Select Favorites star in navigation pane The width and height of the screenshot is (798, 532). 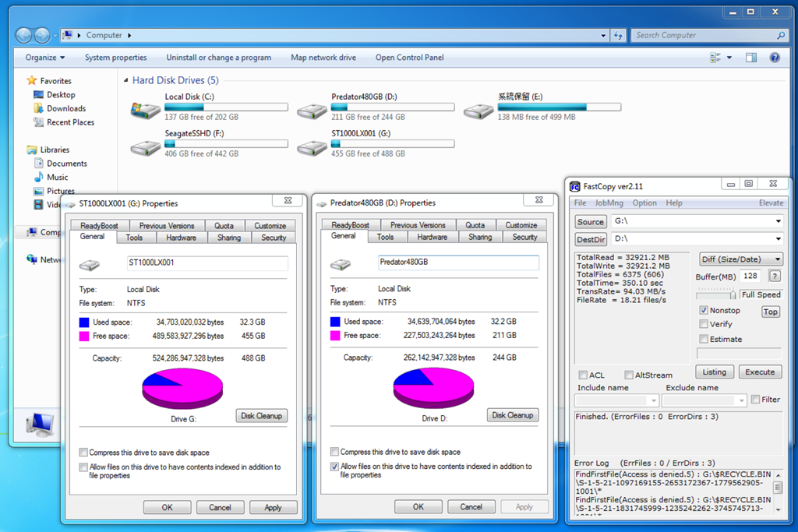pyautogui.click(x=31, y=80)
